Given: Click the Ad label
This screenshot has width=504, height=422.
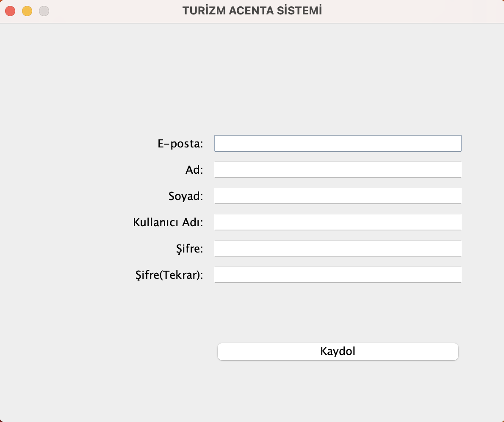Looking at the screenshot, I should 195,169.
